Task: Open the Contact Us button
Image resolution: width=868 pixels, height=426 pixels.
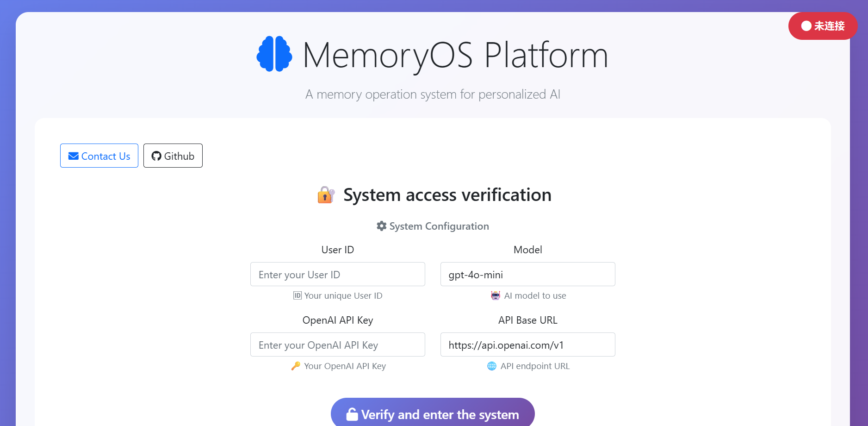Action: [99, 156]
